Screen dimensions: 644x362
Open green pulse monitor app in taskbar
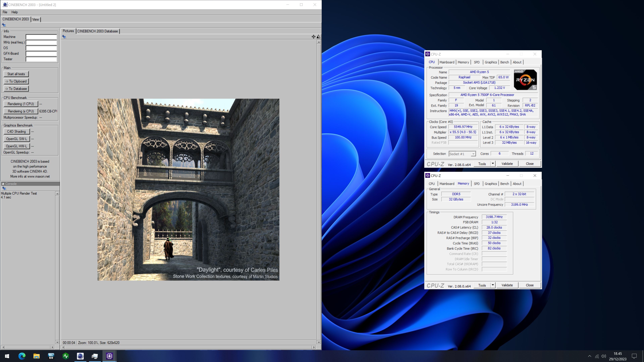[x=66, y=356]
